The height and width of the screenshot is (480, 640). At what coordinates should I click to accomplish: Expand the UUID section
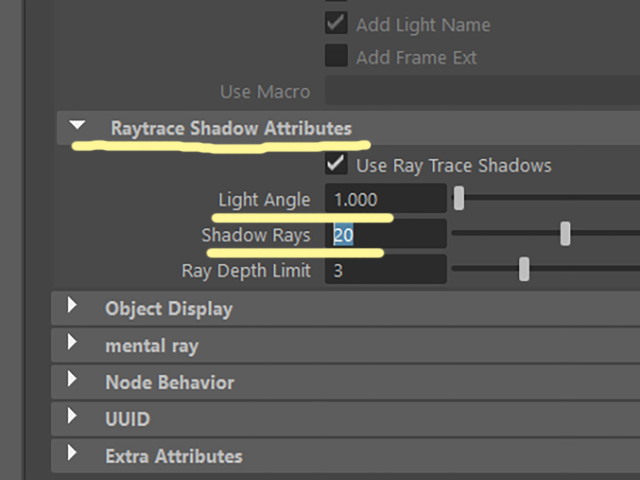click(x=72, y=416)
